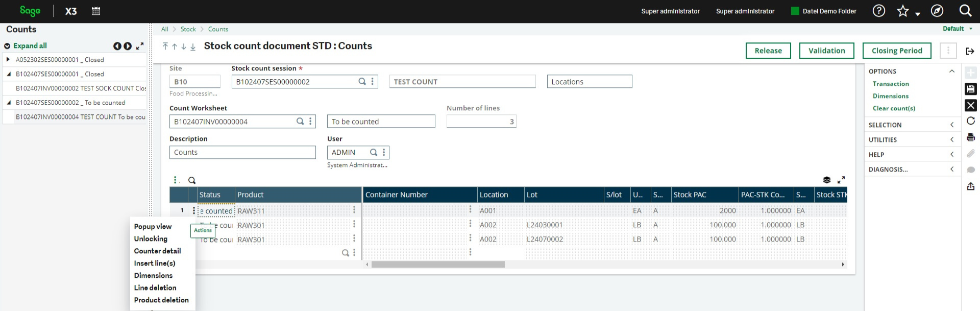Open lookup for User field
Screen dimensions: 980x311
pyautogui.click(x=374, y=152)
